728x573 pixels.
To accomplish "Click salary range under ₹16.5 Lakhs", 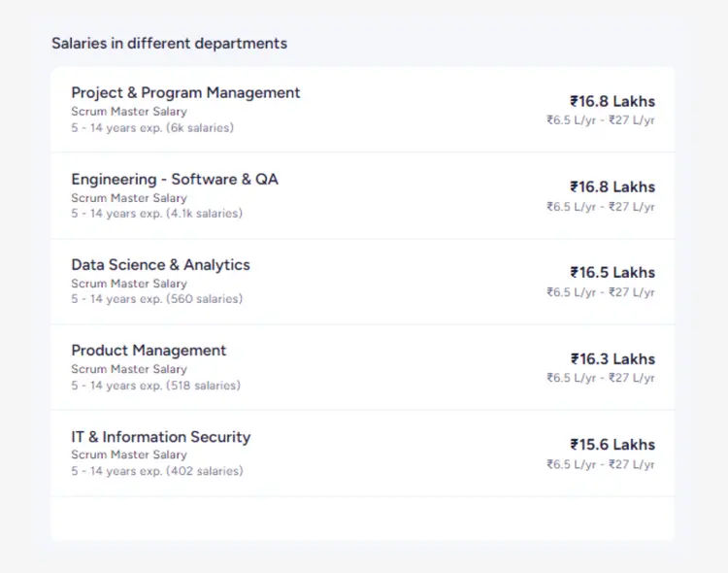I will pos(600,292).
